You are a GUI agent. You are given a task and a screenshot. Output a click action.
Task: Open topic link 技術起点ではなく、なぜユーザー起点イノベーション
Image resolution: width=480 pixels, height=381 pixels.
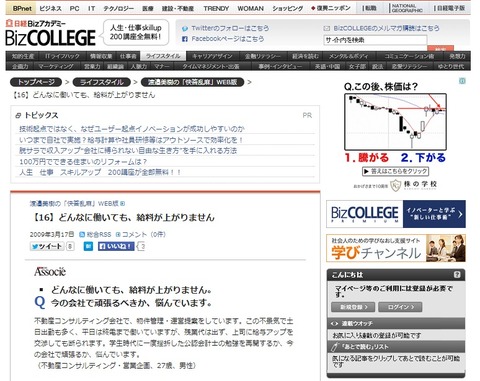pos(132,129)
